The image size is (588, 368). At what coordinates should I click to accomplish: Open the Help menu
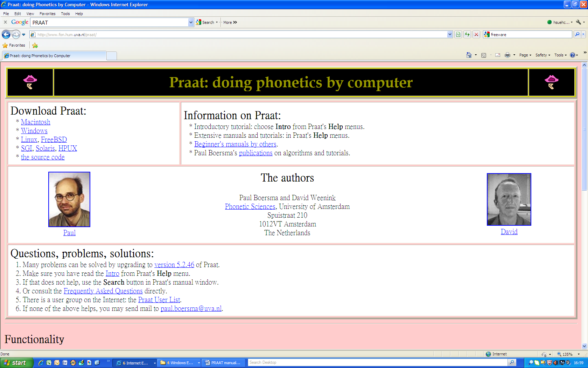pos(79,14)
